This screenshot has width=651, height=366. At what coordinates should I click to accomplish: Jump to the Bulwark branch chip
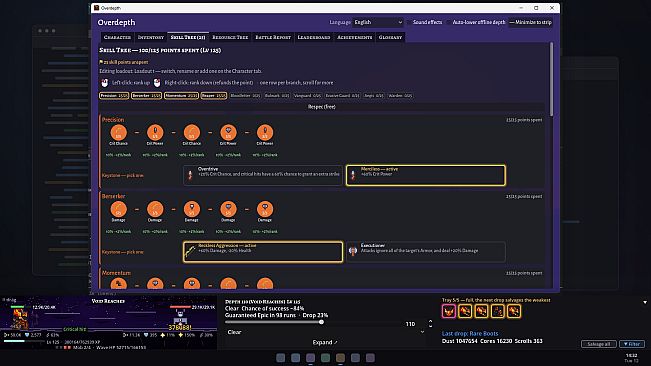[277, 95]
